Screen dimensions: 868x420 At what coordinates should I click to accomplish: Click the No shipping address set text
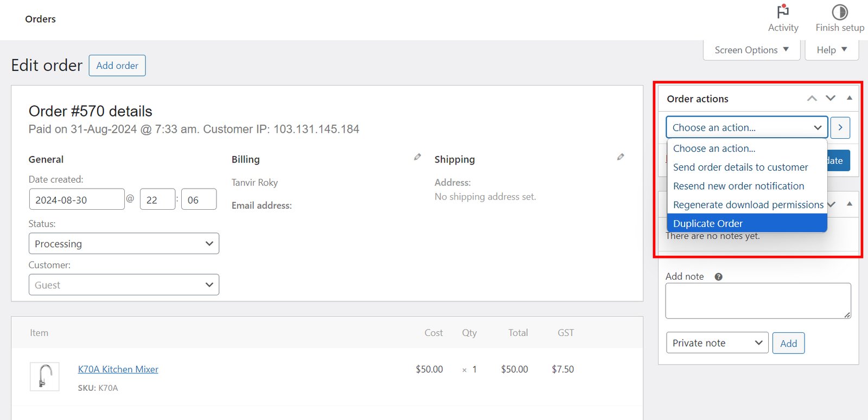click(485, 197)
